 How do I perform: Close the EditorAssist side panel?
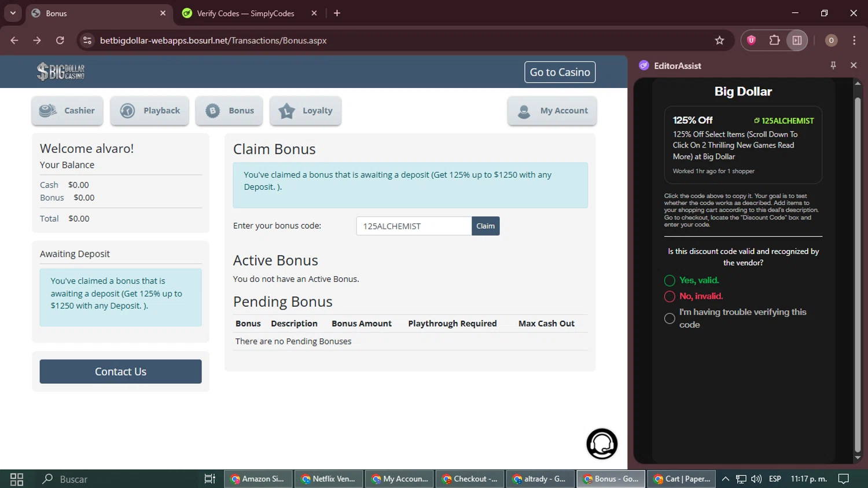pyautogui.click(x=854, y=65)
